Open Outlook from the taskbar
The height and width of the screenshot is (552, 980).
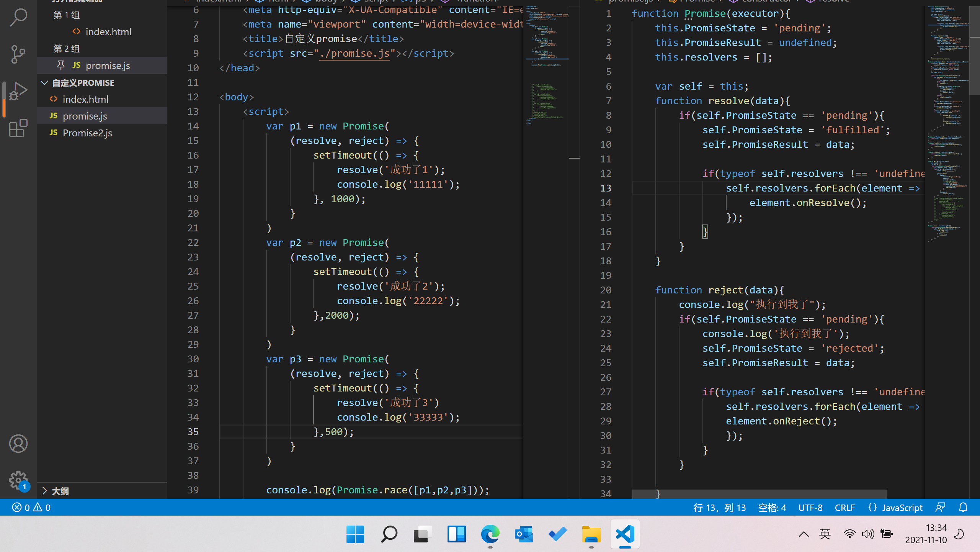524,534
